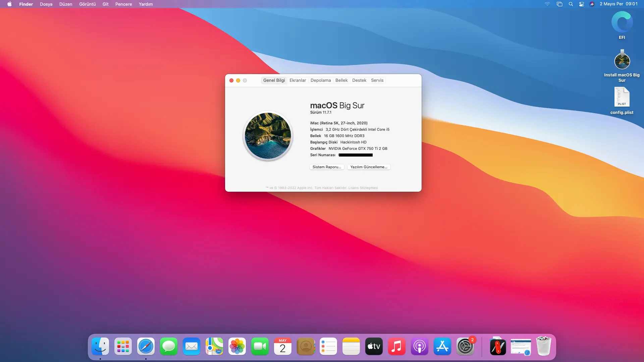This screenshot has height=362, width=644.
Task: Click the Wi-Fi status icon
Action: 547,4
